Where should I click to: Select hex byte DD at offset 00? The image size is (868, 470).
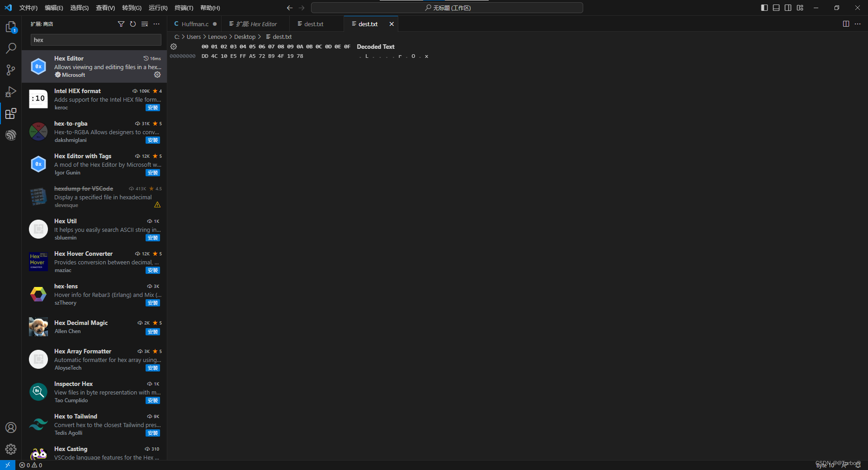pyautogui.click(x=205, y=56)
